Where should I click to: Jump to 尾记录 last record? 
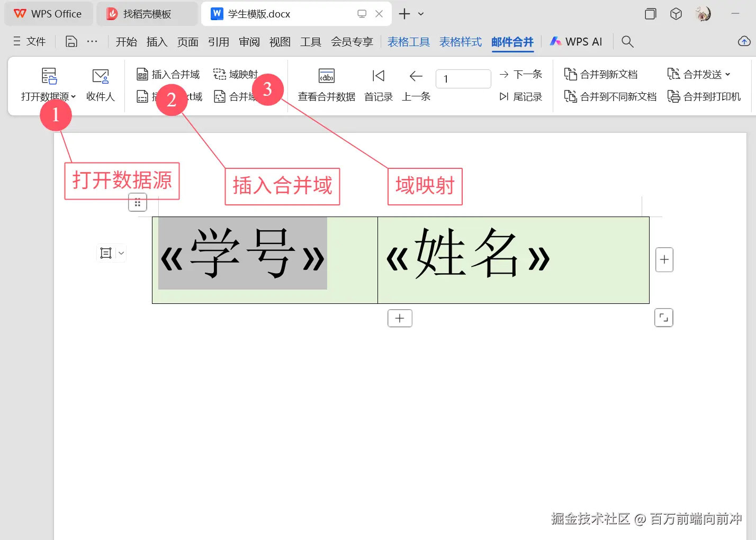point(521,97)
